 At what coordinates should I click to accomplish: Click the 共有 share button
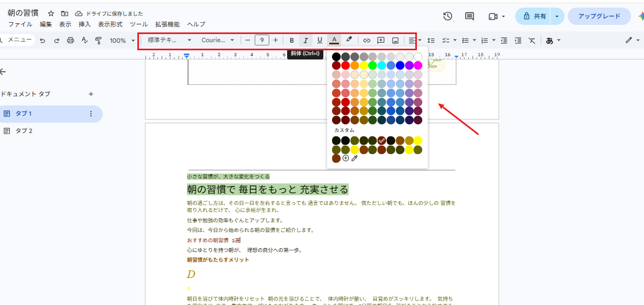click(534, 16)
